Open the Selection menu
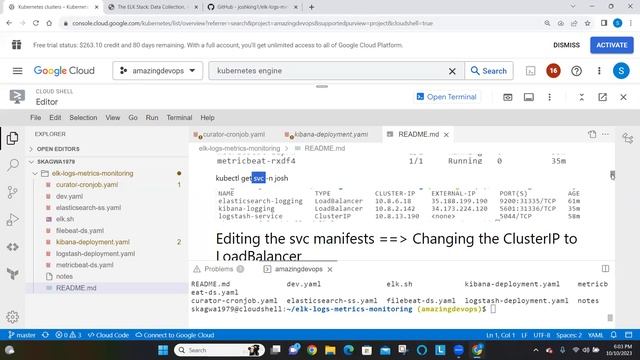The height and width of the screenshot is (360, 640). (x=83, y=118)
